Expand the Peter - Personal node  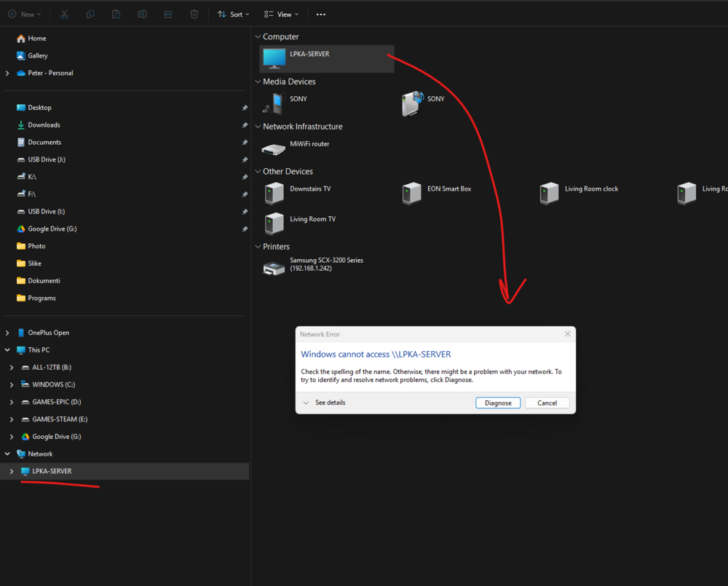point(7,73)
